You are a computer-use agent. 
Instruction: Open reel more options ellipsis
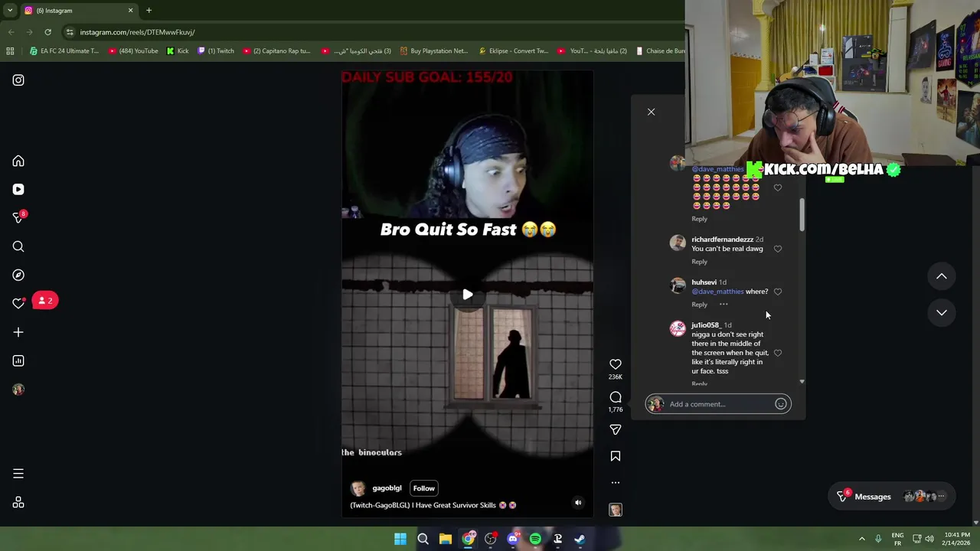coord(616,483)
